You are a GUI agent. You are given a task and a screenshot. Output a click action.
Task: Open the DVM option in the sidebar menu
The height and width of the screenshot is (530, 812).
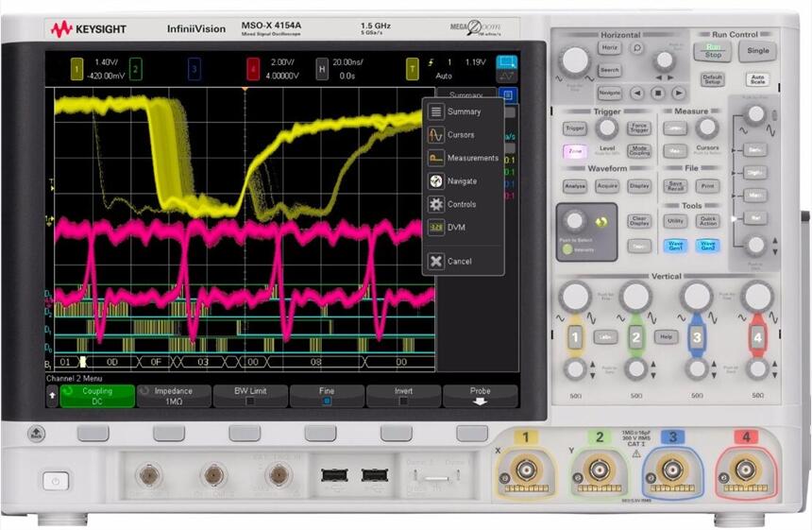(x=436, y=228)
